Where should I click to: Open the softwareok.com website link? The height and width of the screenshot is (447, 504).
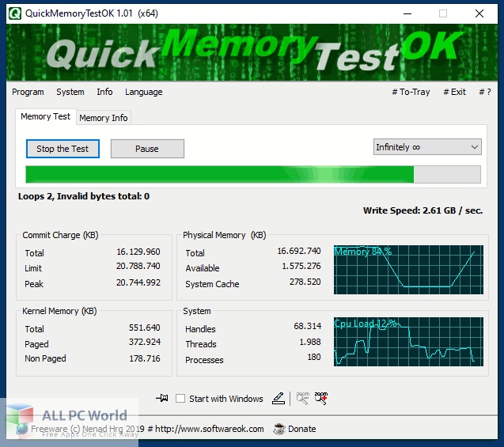[209, 429]
